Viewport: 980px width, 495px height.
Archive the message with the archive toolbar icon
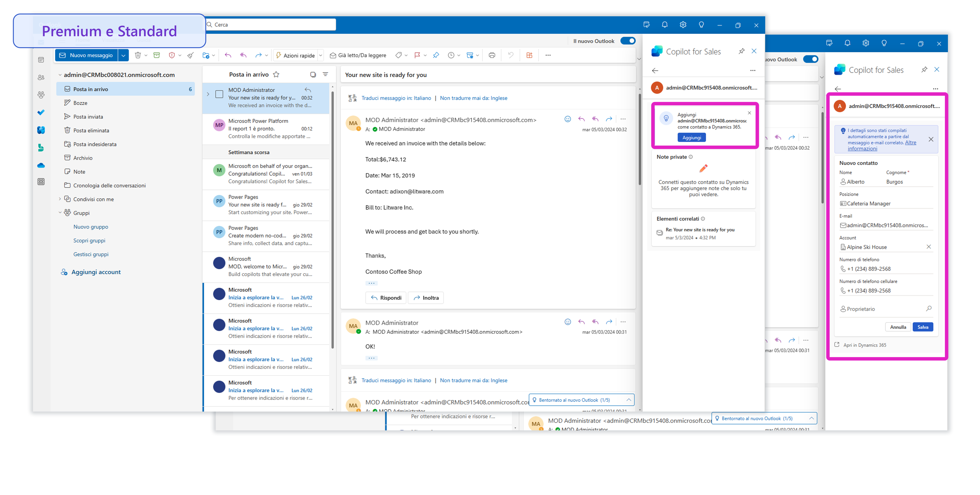(156, 55)
